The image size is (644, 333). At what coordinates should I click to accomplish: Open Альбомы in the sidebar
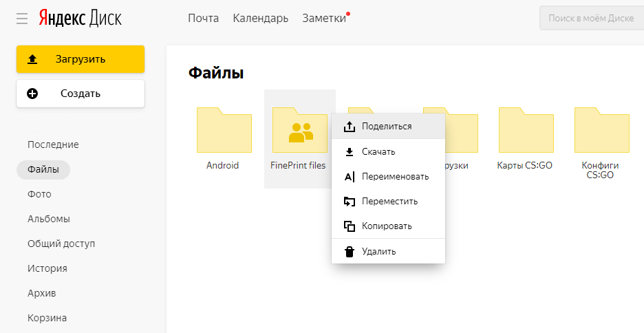pyautogui.click(x=48, y=219)
